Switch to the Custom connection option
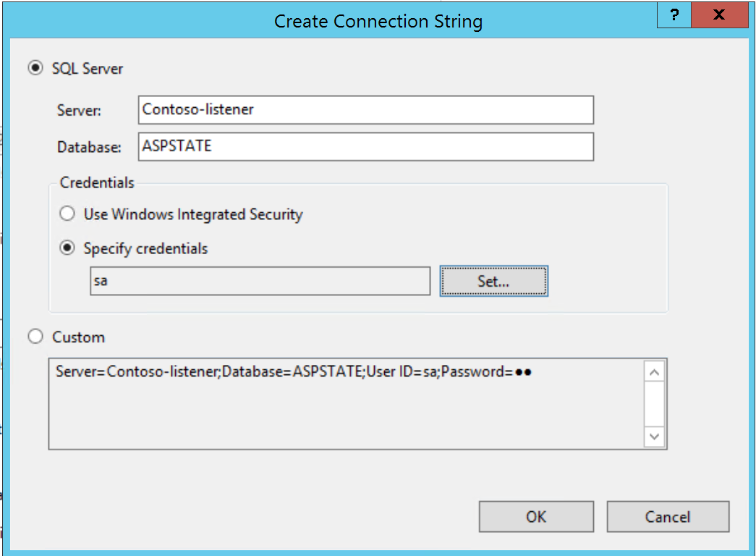 click(34, 337)
